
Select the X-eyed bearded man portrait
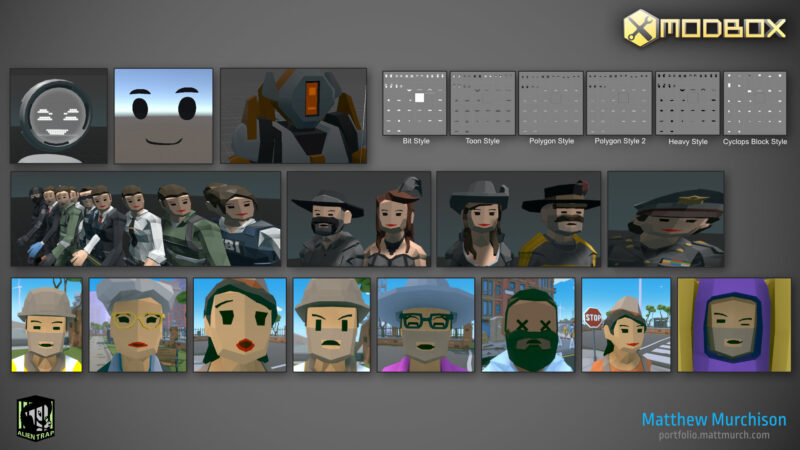click(528, 324)
